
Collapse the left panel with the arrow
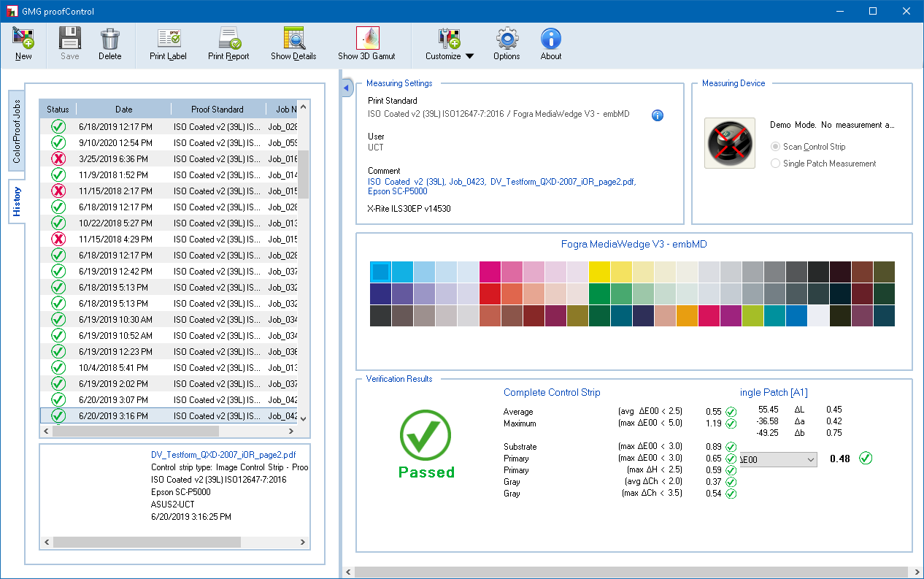347,88
